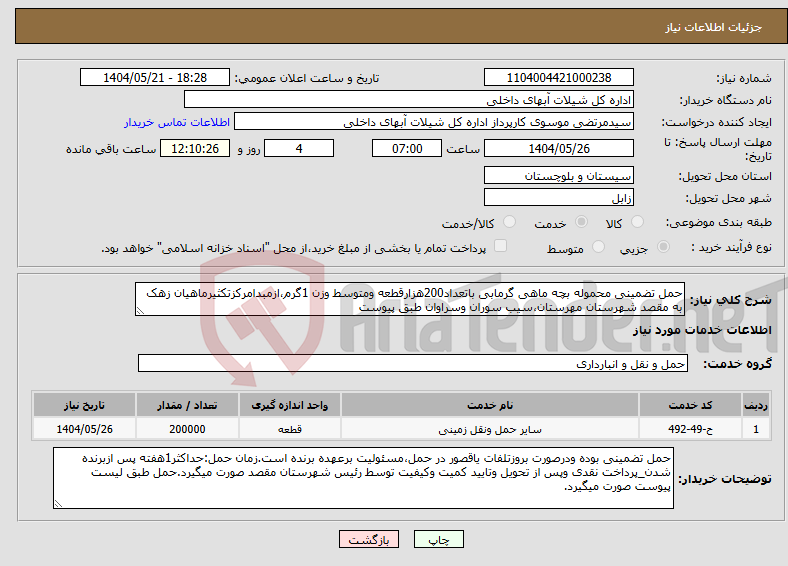Screen dimensions: 788x566
Task: Click the نام خدمت column header
Action: point(490,405)
